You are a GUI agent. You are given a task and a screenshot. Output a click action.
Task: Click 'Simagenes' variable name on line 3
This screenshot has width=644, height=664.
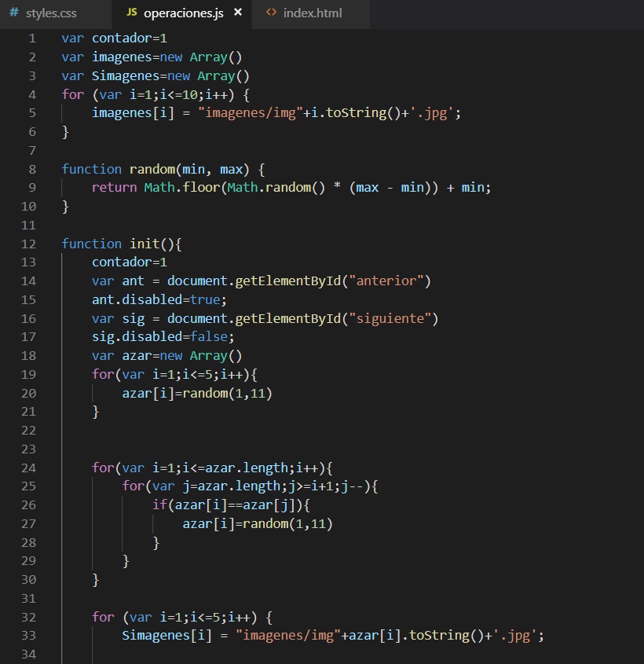coord(126,75)
